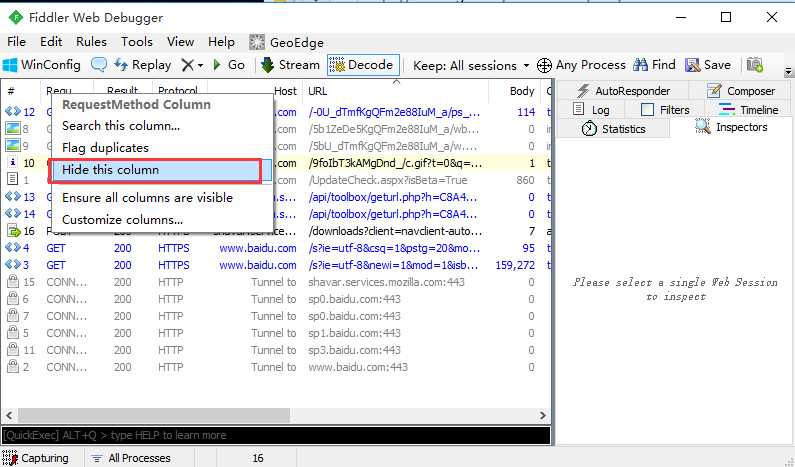Click the comment speech bubble icon
The height and width of the screenshot is (467, 795).
[99, 65]
